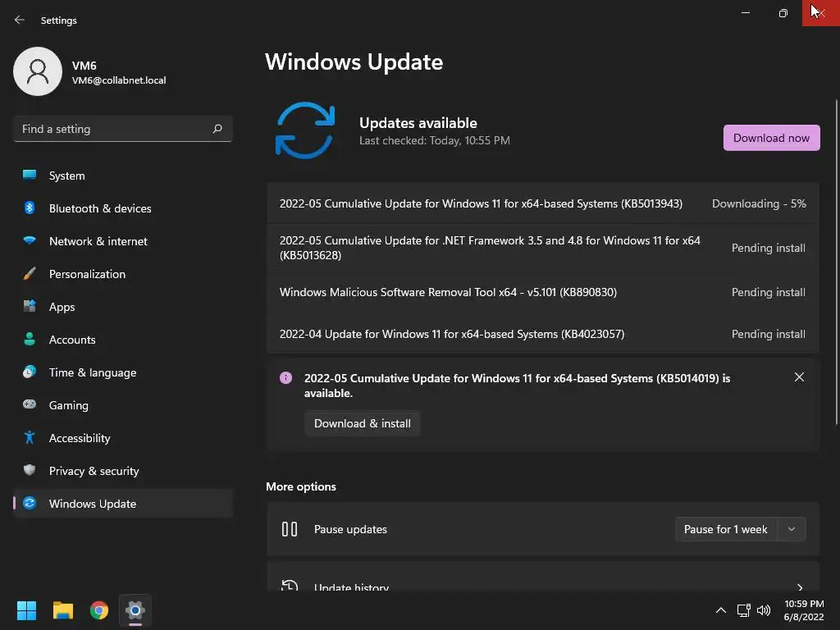Click the Bluetooth icon in sidebar
840x630 pixels.
coord(30,208)
